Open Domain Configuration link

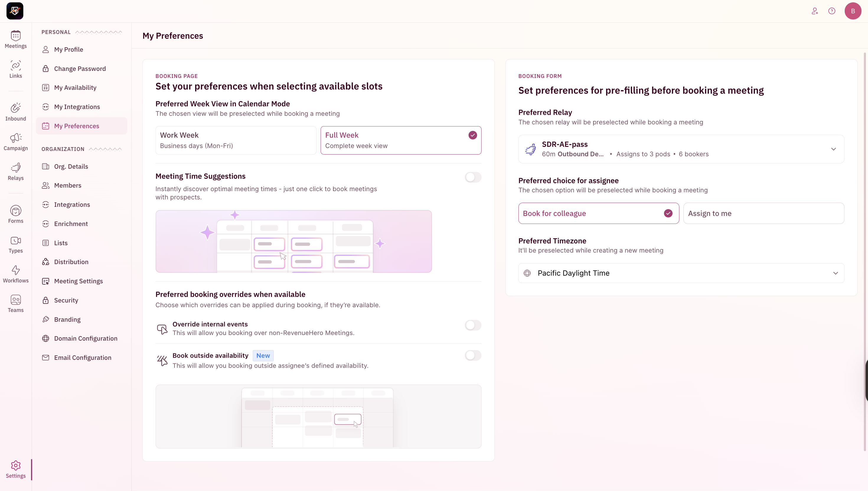pos(86,339)
